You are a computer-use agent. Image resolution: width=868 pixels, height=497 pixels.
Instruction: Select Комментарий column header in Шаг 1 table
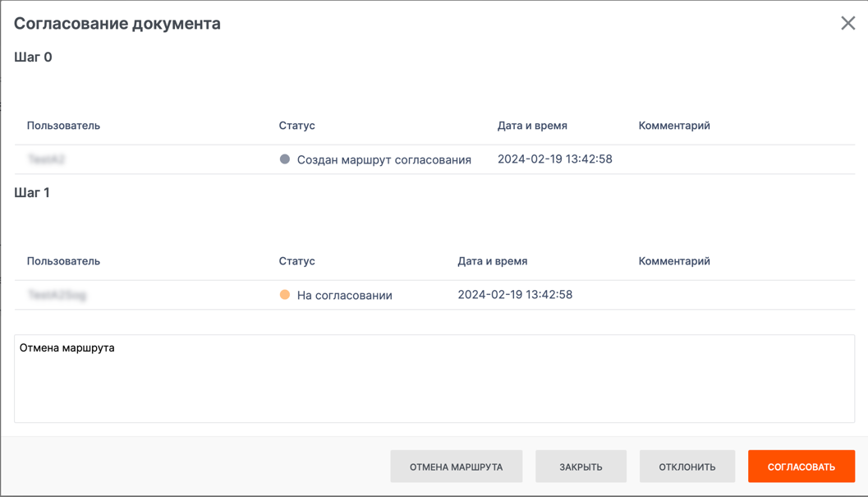pyautogui.click(x=674, y=261)
